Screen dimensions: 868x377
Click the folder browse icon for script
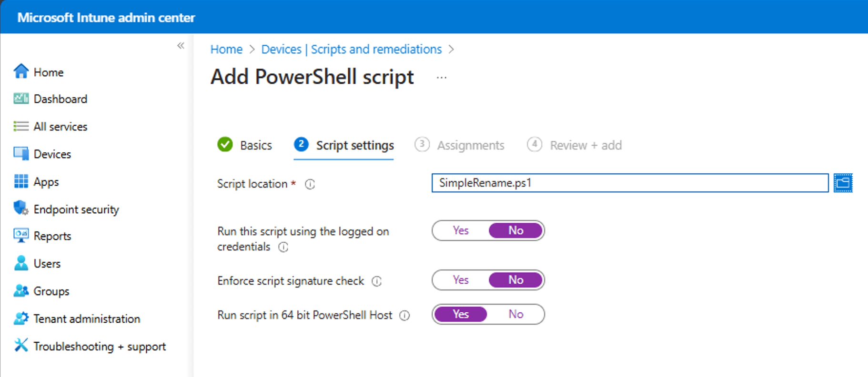tap(843, 183)
